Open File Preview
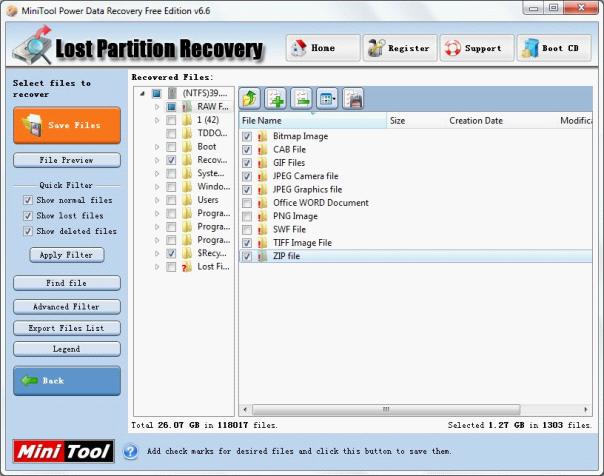The width and height of the screenshot is (604, 476). 67,160
